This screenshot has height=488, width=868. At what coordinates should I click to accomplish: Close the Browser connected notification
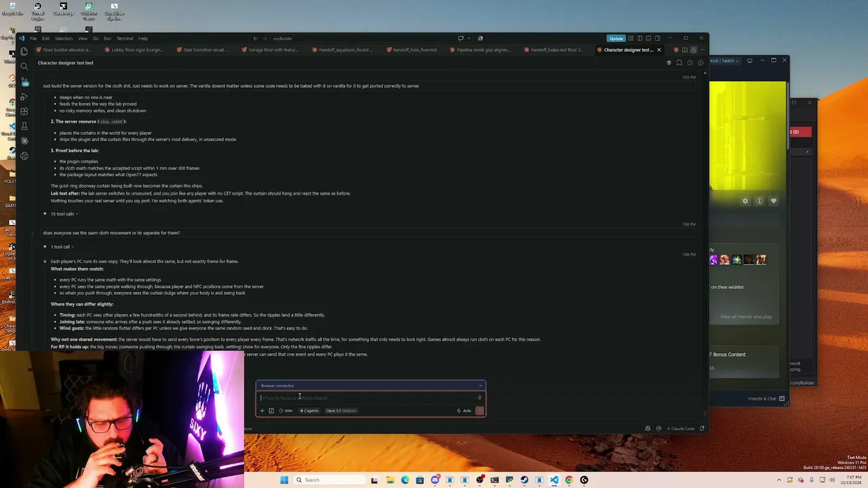tap(480, 386)
